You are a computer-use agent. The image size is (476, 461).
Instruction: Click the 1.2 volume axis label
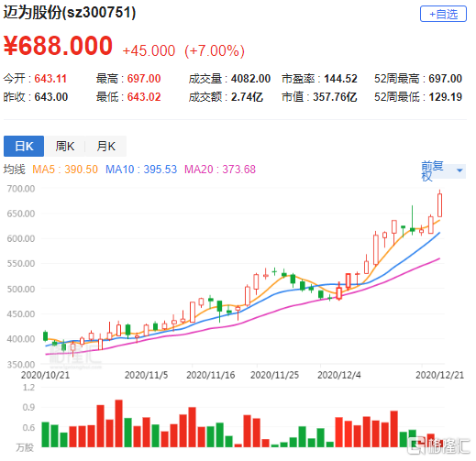point(28,388)
